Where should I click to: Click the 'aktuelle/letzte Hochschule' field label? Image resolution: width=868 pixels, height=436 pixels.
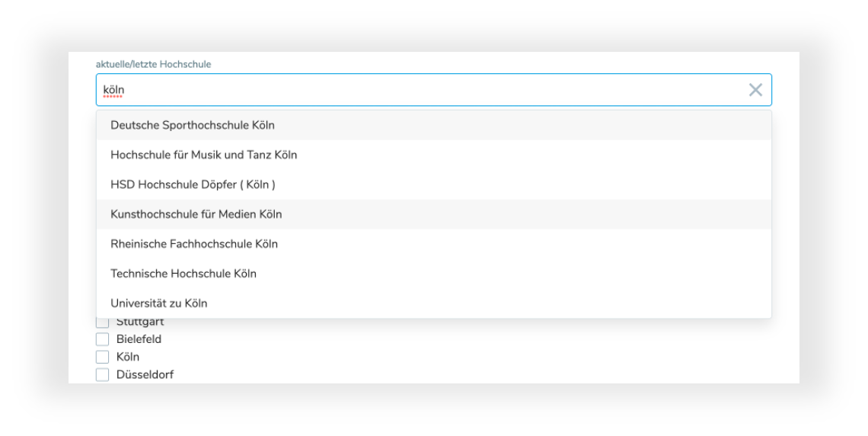(153, 64)
